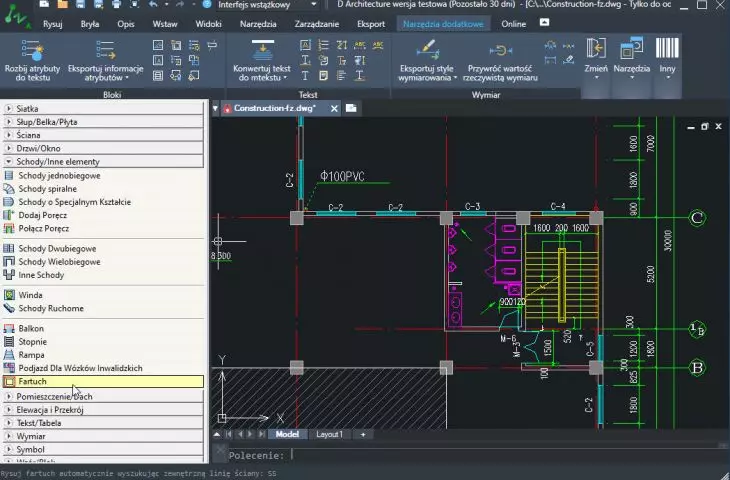The image size is (730, 480).
Task: Select the highlighted Fartuch tool
Action: (103, 381)
